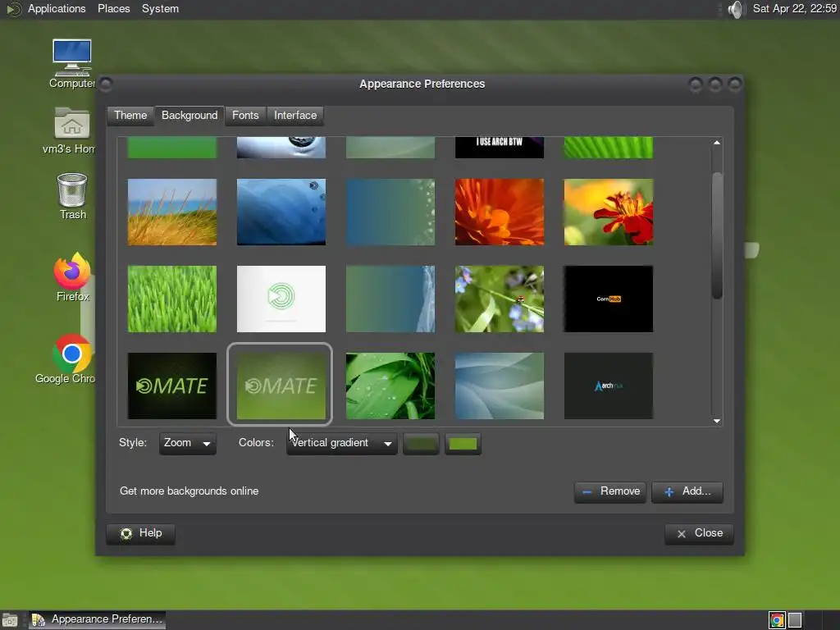
Task: Open the Style dropdown showing Zoom
Action: coord(188,443)
